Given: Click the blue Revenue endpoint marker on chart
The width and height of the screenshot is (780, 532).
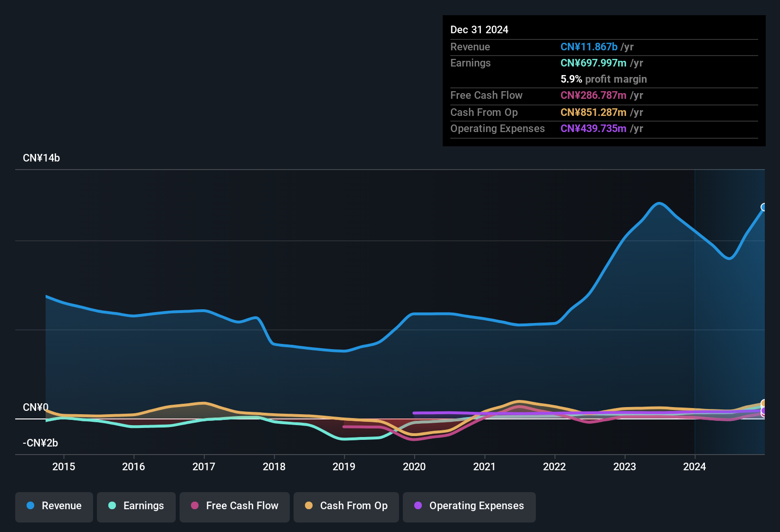Looking at the screenshot, I should (x=764, y=206).
